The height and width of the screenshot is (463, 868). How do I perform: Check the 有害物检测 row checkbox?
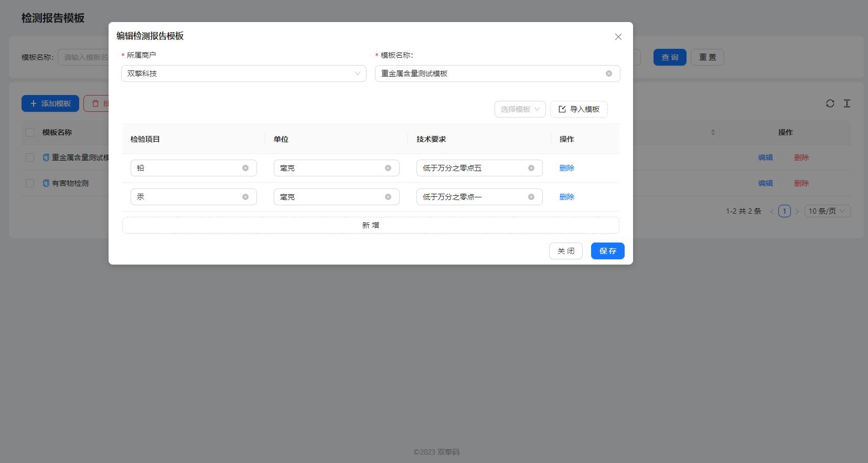[x=30, y=183]
